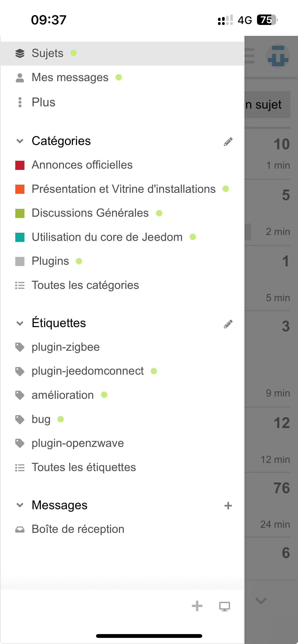Click the pencil icon beside Étiquettes
Image resolution: width=298 pixels, height=644 pixels.
coord(228,324)
